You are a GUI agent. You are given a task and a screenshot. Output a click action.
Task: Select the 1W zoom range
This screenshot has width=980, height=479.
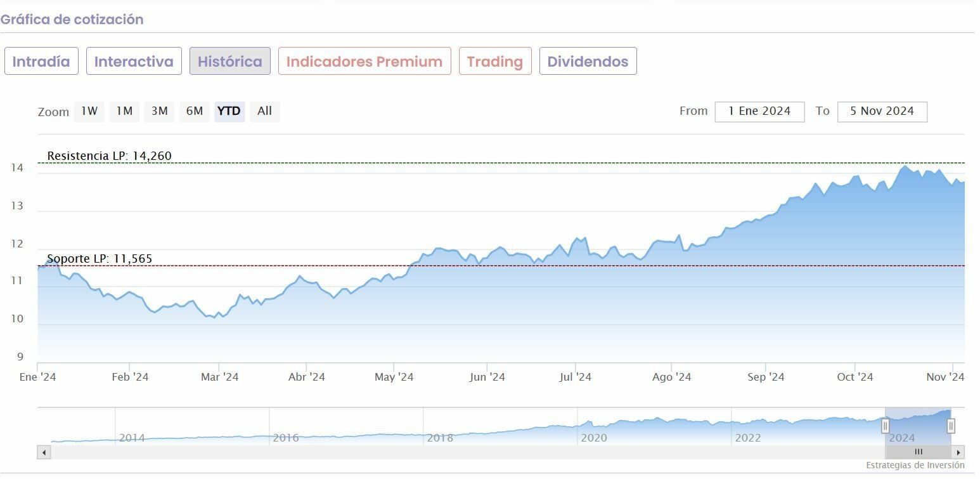coord(89,111)
